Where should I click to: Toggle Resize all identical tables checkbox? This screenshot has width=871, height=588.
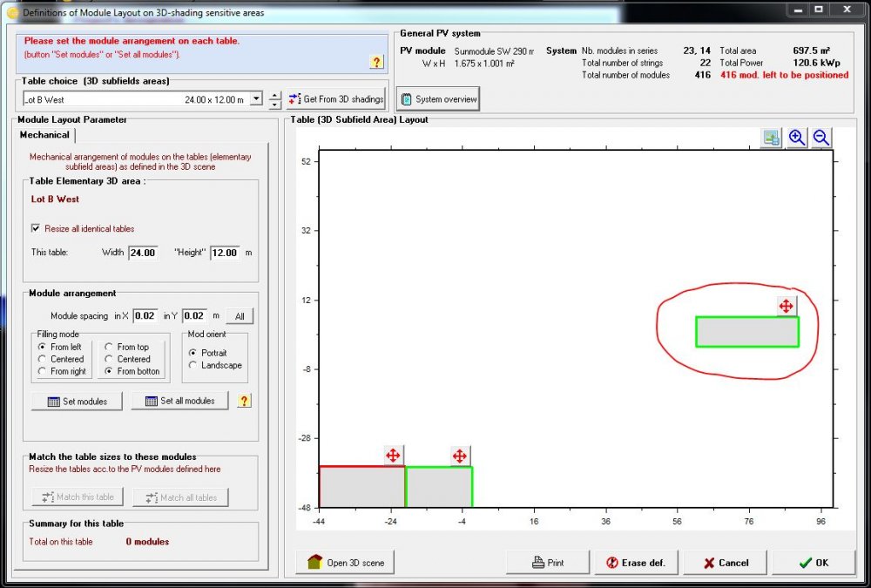coord(36,228)
